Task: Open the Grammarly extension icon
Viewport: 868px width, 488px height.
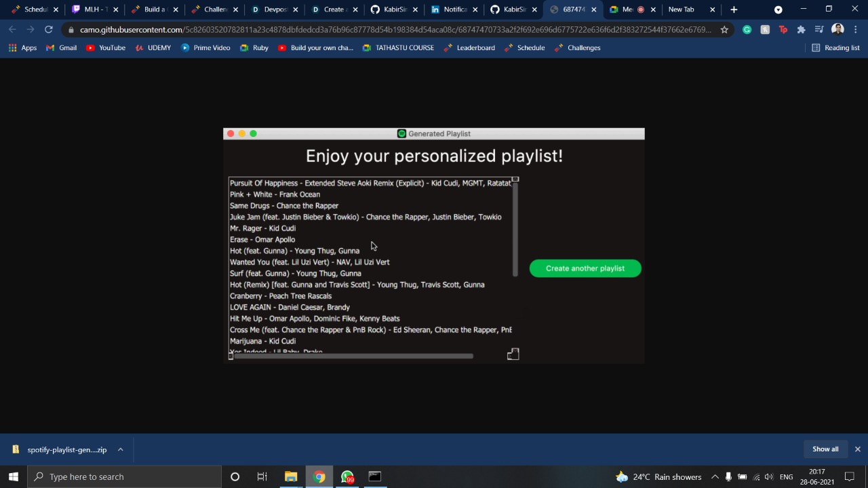Action: point(747,30)
